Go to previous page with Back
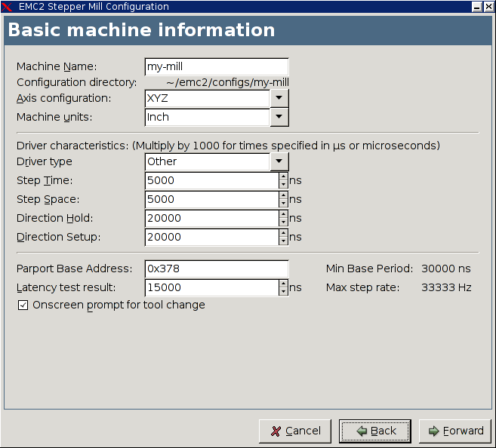Screen dimensions: 496x448 pyautogui.click(x=375, y=431)
